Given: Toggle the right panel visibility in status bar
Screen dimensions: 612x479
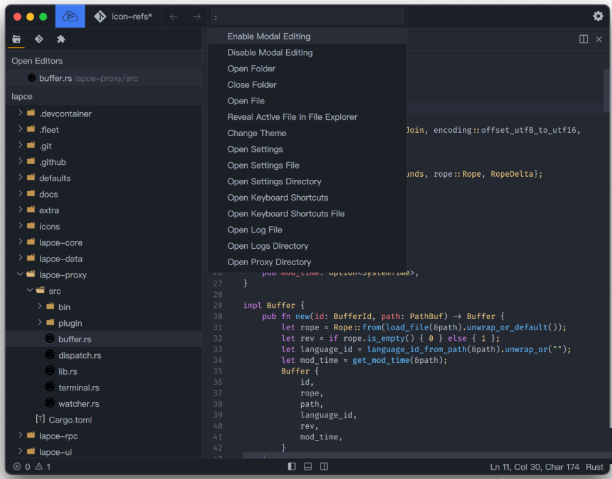Looking at the screenshot, I should tap(324, 467).
